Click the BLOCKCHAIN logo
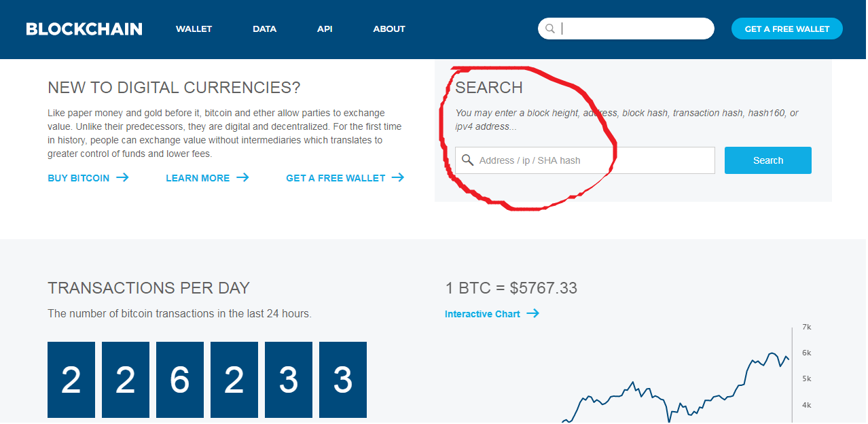This screenshot has height=424, width=868. click(84, 29)
